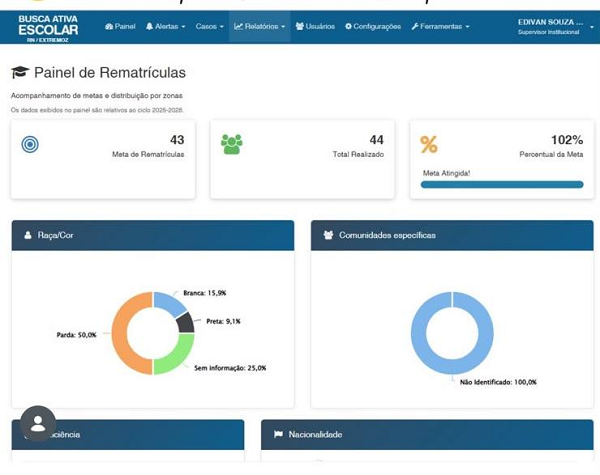Click the Parda: 50,0% chart label
The image size is (600, 475).
pos(77,335)
